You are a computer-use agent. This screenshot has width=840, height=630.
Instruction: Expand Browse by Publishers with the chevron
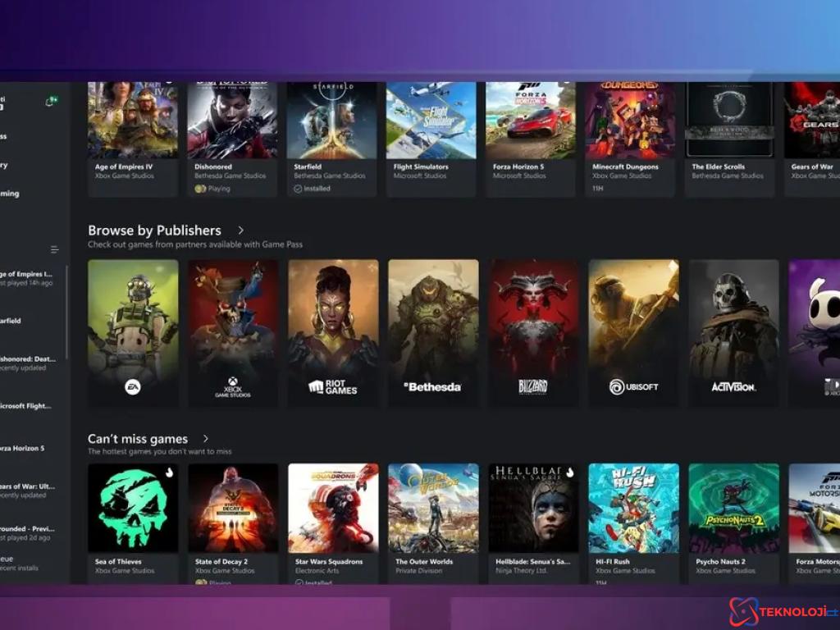pyautogui.click(x=240, y=231)
